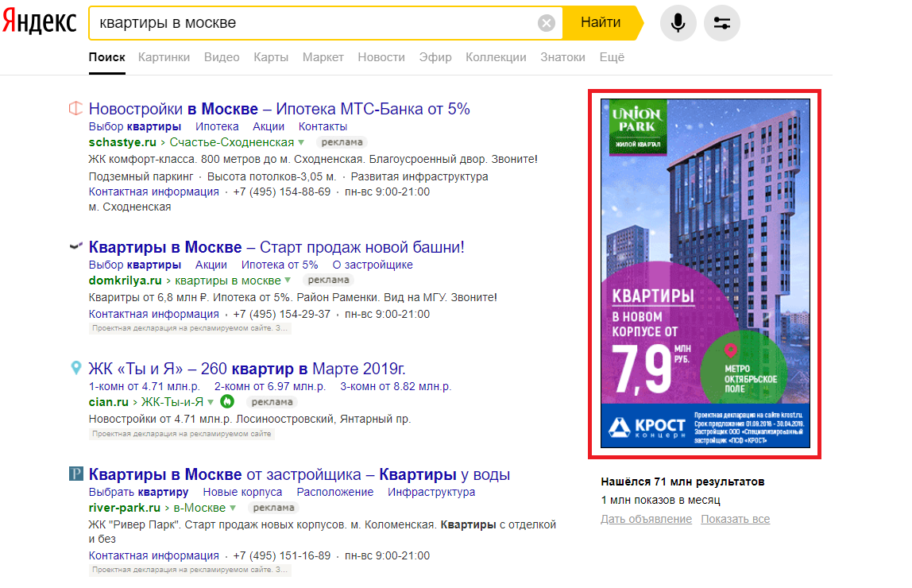The image size is (912, 588).
Task: Click 3-комн от 8.82 млн.р. link
Action: (x=396, y=386)
